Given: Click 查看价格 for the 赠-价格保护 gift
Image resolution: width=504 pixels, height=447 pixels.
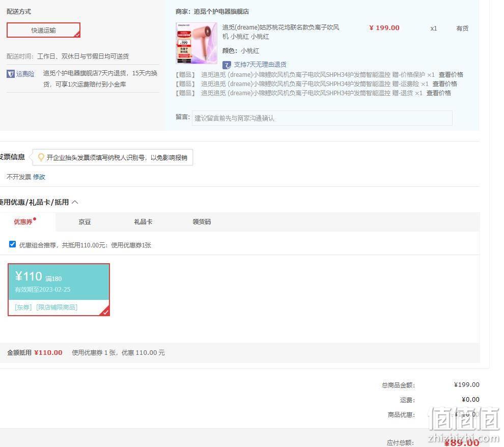Looking at the screenshot, I should (x=451, y=74).
